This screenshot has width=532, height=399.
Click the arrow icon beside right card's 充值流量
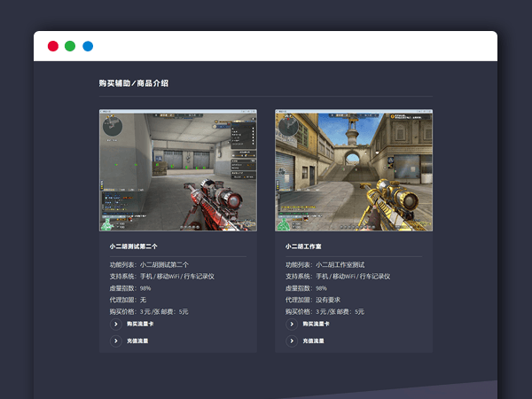tap(291, 340)
